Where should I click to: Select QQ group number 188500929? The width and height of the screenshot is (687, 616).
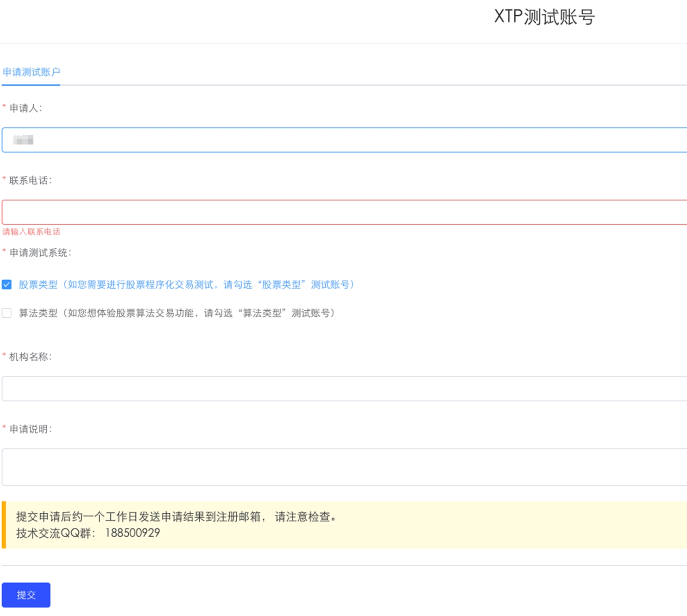(132, 533)
